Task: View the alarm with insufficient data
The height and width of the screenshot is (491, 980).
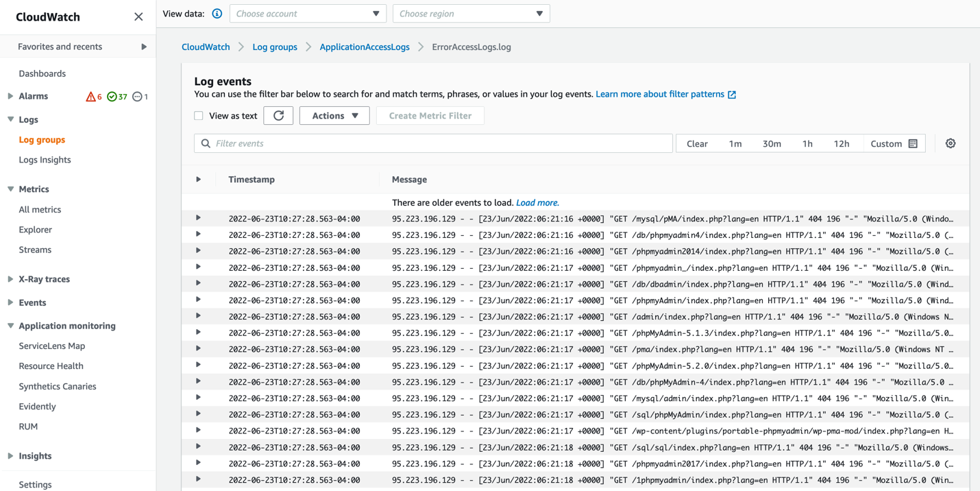Action: pyautogui.click(x=140, y=97)
